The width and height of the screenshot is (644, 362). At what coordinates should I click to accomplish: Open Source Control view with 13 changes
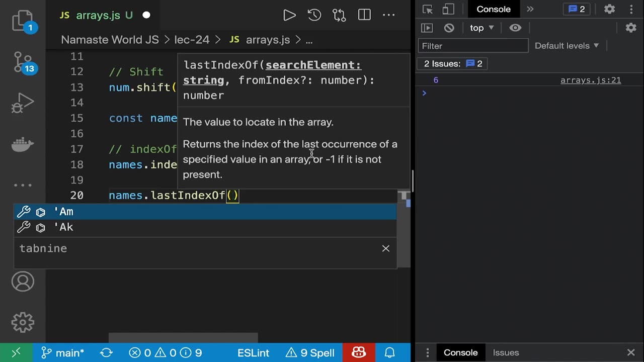pyautogui.click(x=23, y=62)
